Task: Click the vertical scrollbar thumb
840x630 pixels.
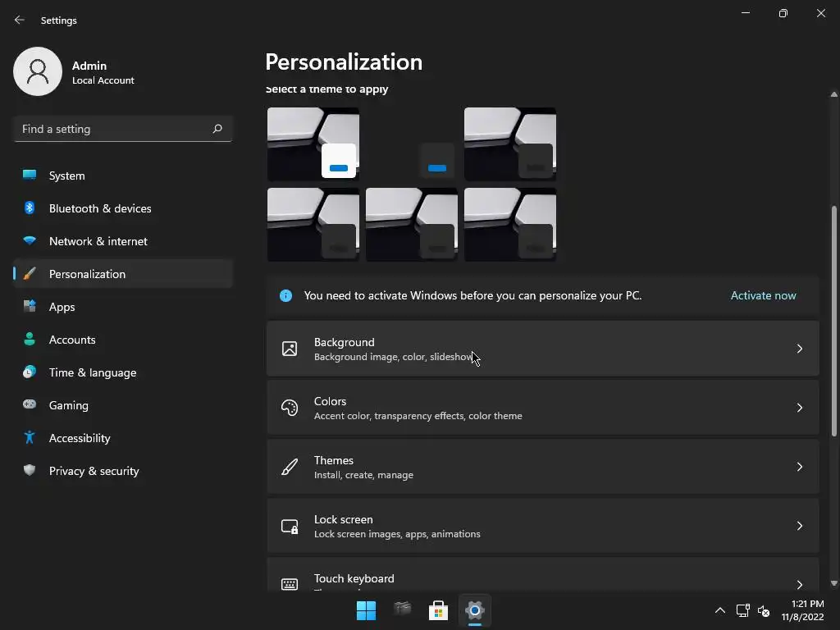Action: 833,322
